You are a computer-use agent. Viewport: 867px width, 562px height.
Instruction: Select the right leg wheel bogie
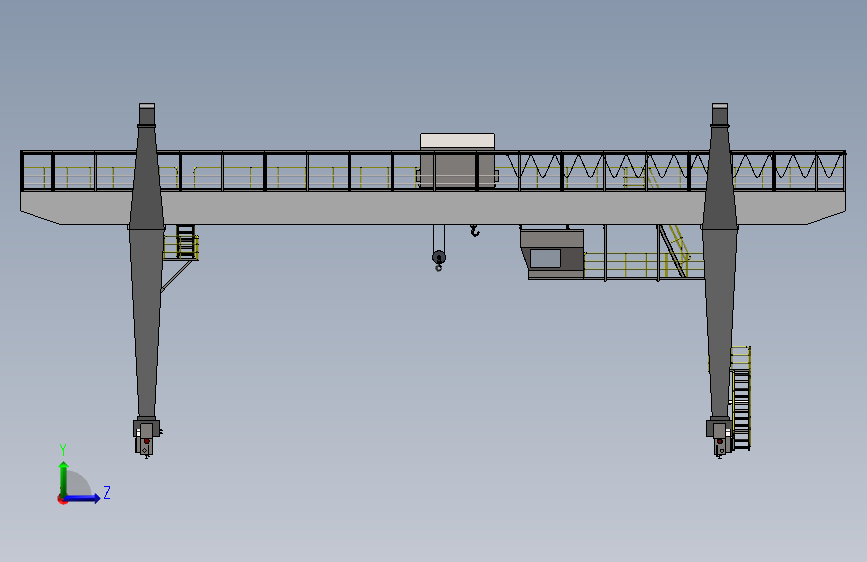click(719, 437)
